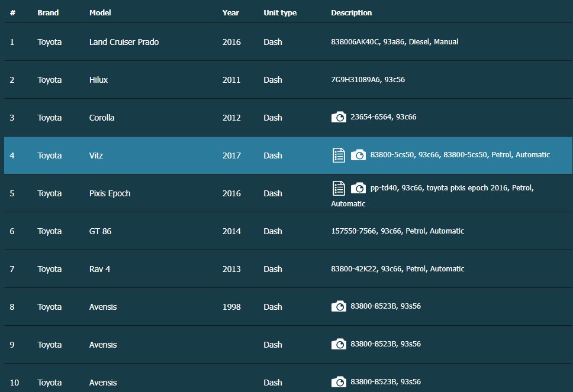This screenshot has height=392, width=573.
Task: Click Toyota brand in Pixis Epoch row
Action: tap(49, 193)
